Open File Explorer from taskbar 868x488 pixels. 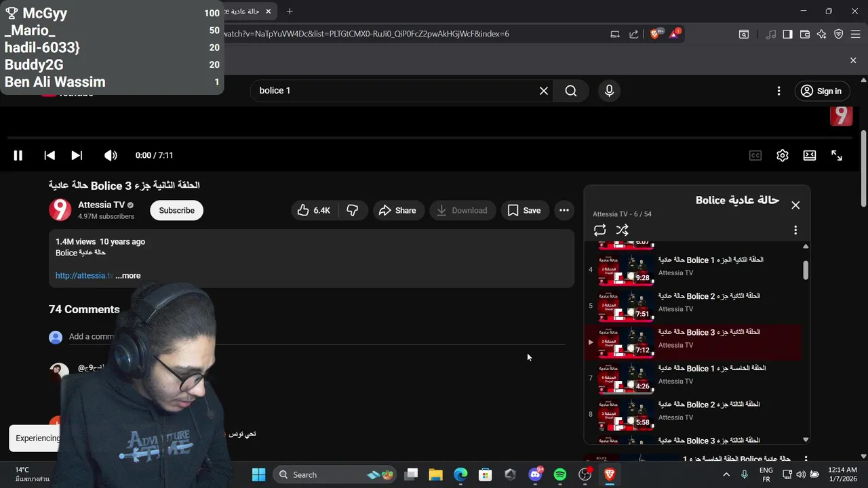tap(435, 474)
